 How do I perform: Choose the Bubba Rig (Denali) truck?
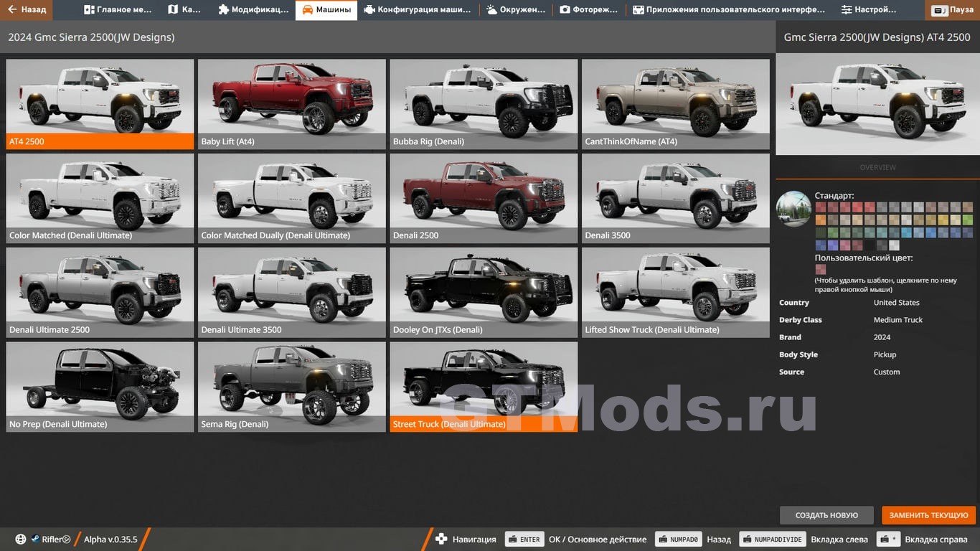(x=484, y=104)
